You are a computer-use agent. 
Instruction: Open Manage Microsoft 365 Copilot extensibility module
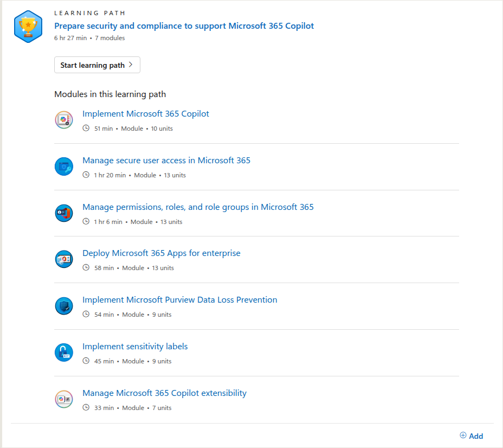pyautogui.click(x=165, y=393)
